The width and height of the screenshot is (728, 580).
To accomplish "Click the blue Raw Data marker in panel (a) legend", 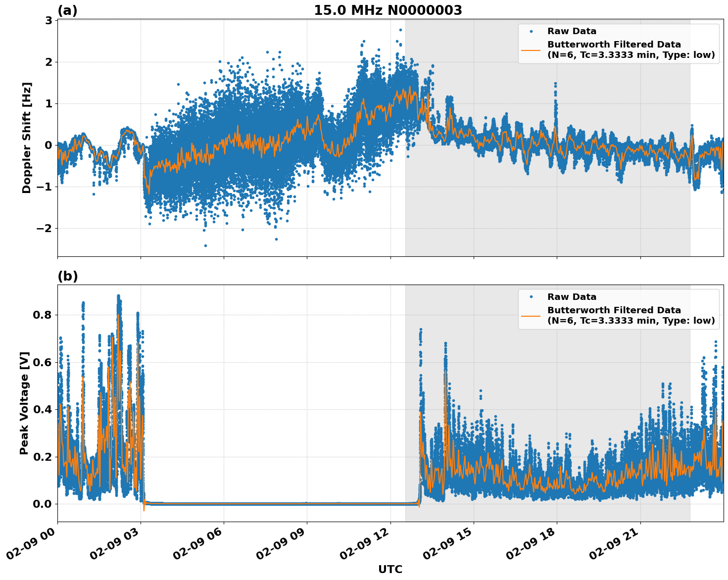I will 531,31.
